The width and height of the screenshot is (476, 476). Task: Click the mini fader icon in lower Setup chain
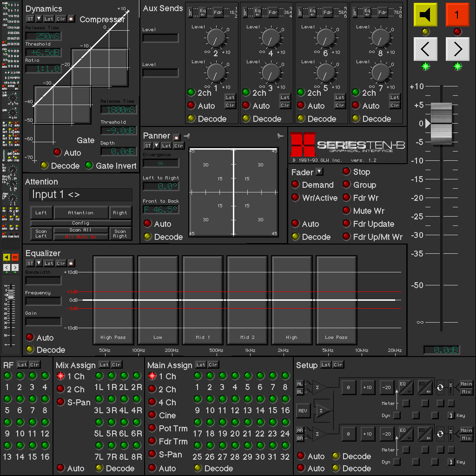pyautogui.click(x=451, y=434)
